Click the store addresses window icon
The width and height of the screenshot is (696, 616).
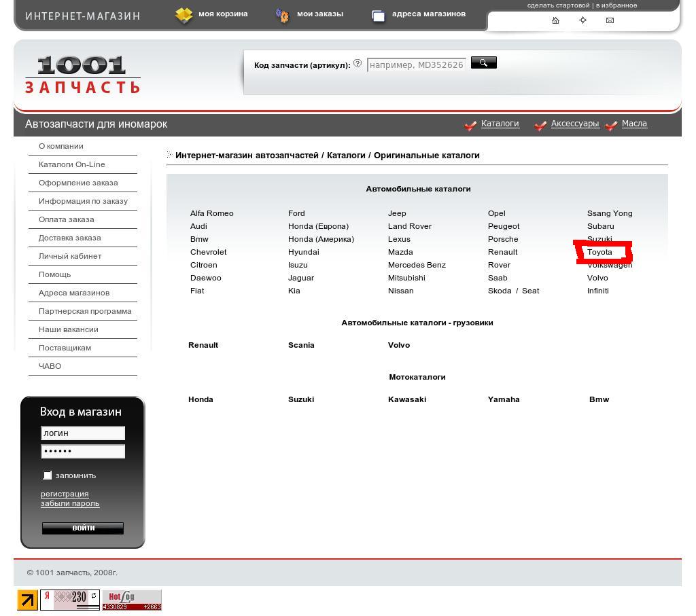click(x=378, y=15)
